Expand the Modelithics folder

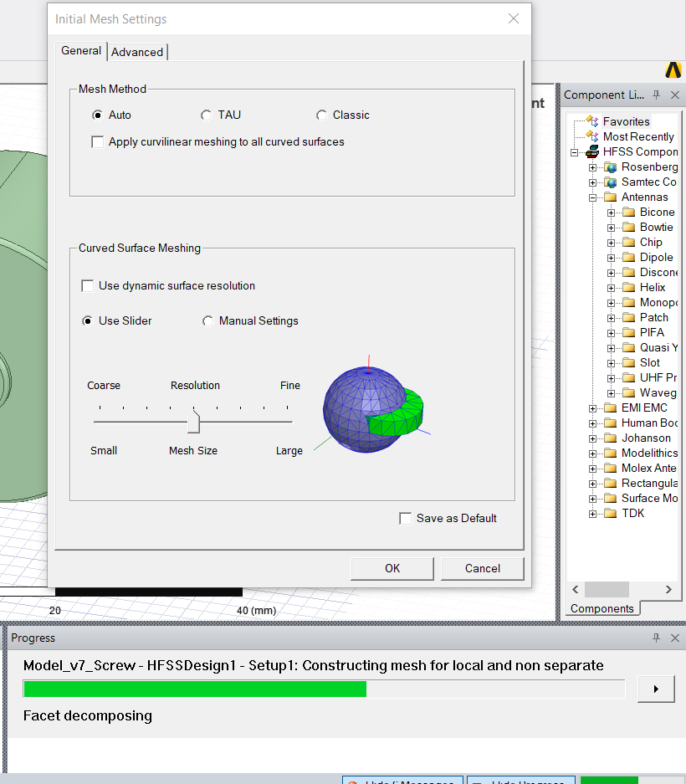pos(592,454)
